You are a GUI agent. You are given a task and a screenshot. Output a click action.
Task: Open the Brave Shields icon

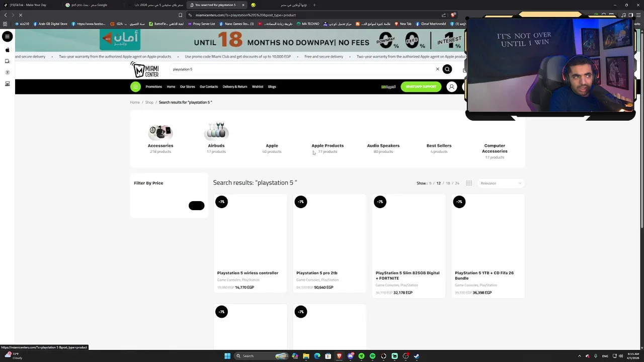click(x=453, y=15)
